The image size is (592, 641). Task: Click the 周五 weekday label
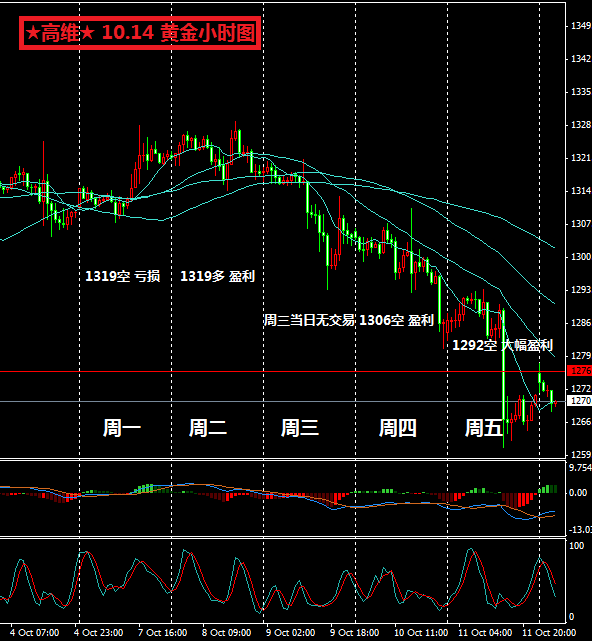[x=484, y=428]
